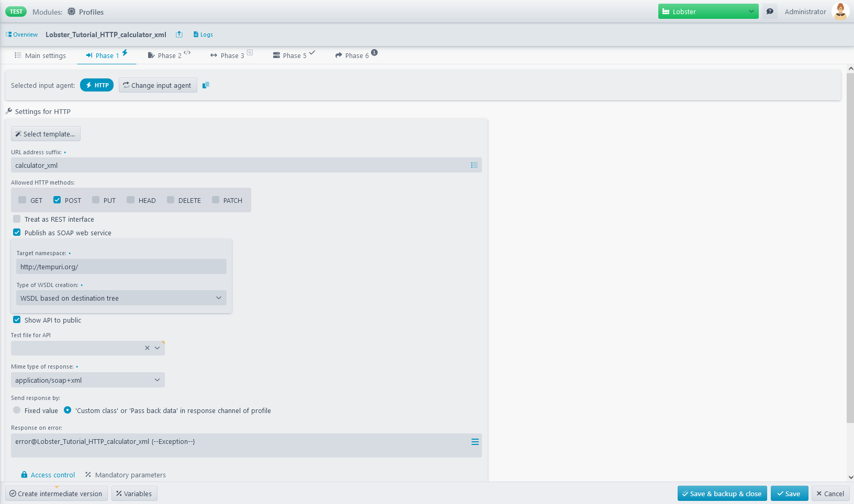The width and height of the screenshot is (854, 504).
Task: Click into the Response on error field
Action: tap(246, 445)
